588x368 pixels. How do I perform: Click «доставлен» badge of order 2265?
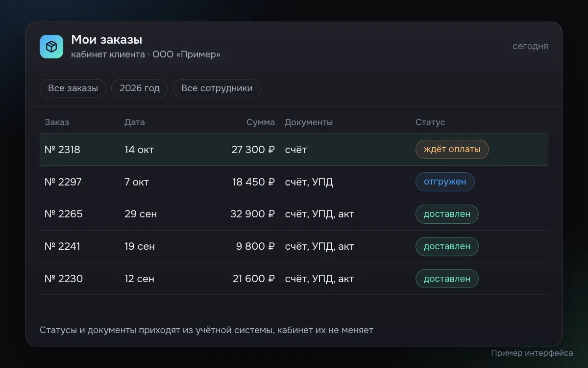[x=447, y=214]
